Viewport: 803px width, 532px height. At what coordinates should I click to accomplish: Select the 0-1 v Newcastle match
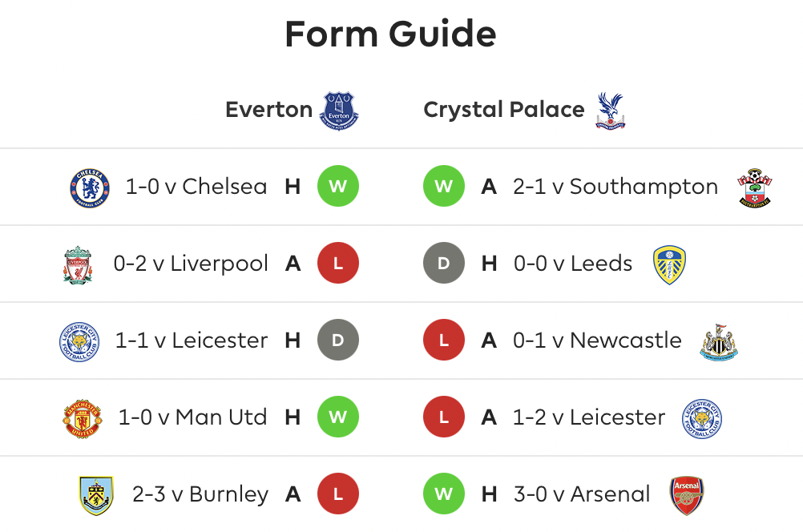click(x=597, y=340)
